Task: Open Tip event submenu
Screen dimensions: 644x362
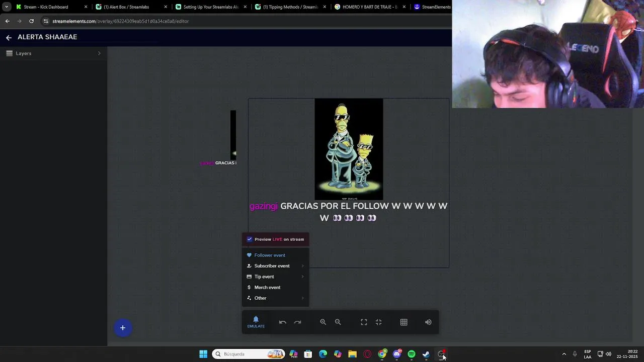Action: coord(276,277)
